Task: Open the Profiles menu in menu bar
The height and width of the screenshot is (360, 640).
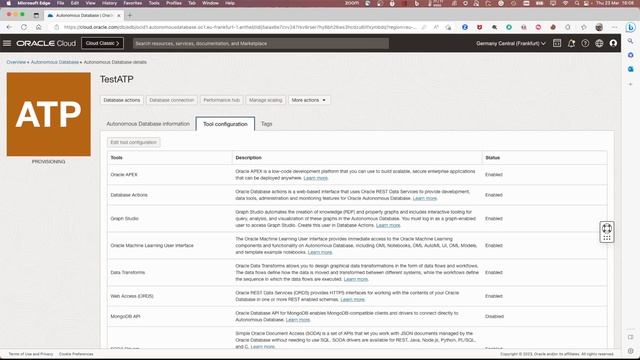Action: click(173, 3)
